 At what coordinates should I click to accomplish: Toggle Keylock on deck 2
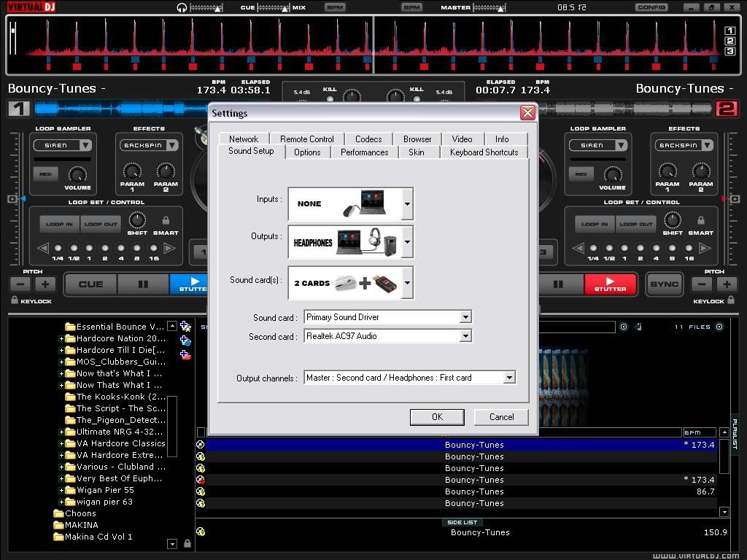coord(713,300)
